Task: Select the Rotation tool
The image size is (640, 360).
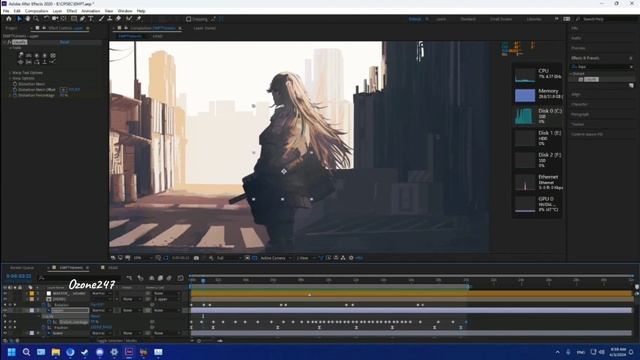Action: (x=46, y=19)
